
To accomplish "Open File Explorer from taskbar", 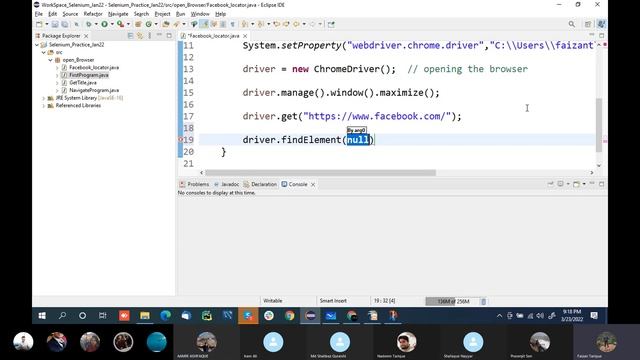I will tap(145, 316).
